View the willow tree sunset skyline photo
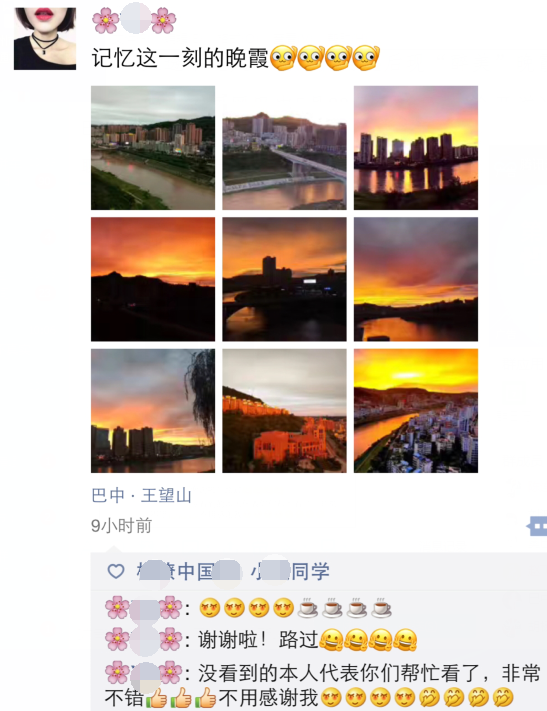Image resolution: width=547 pixels, height=711 pixels. pyautogui.click(x=153, y=411)
